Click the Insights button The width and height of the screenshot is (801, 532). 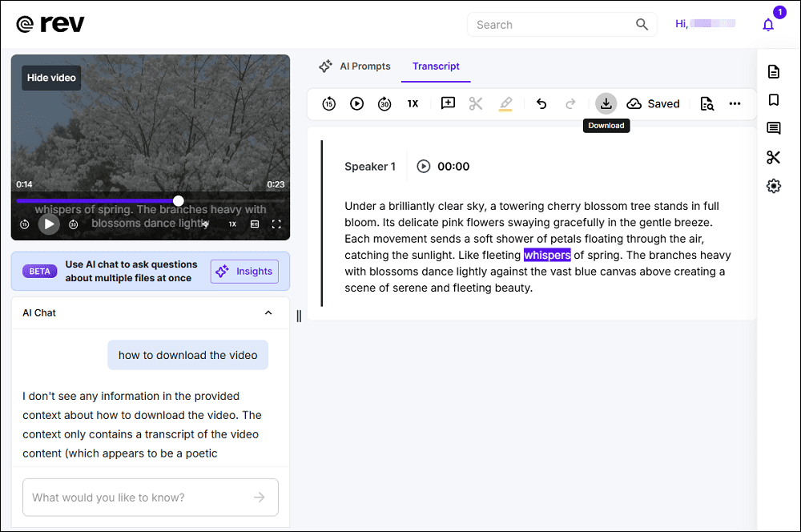tap(244, 272)
